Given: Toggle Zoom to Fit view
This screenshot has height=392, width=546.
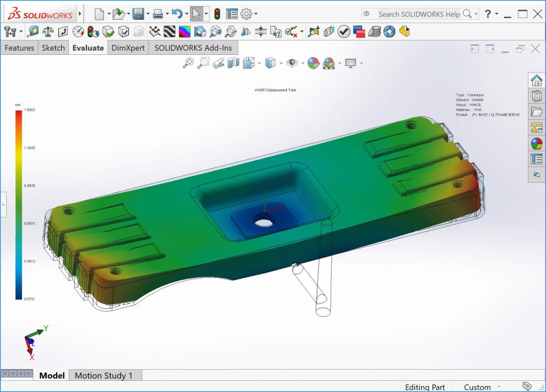Looking at the screenshot, I should click(x=189, y=63).
